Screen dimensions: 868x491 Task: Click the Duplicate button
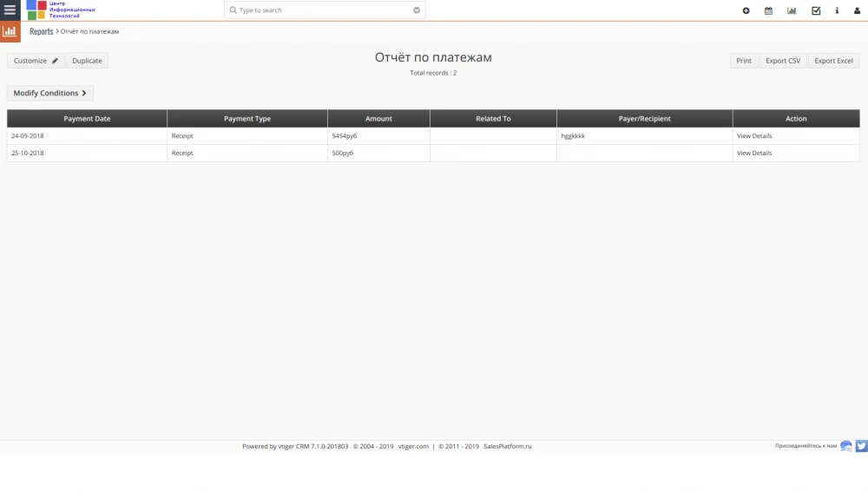tap(87, 61)
